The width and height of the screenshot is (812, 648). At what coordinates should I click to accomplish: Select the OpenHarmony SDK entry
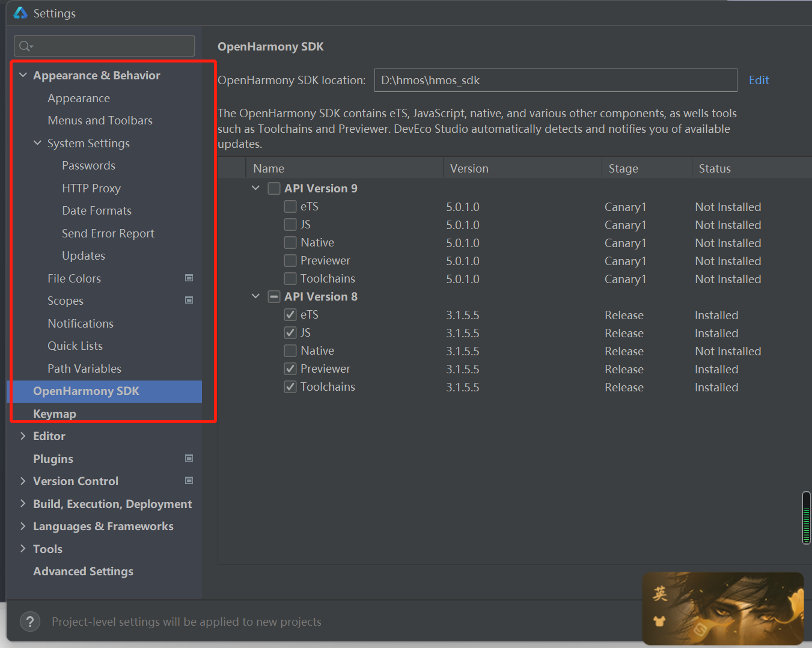[x=105, y=391]
